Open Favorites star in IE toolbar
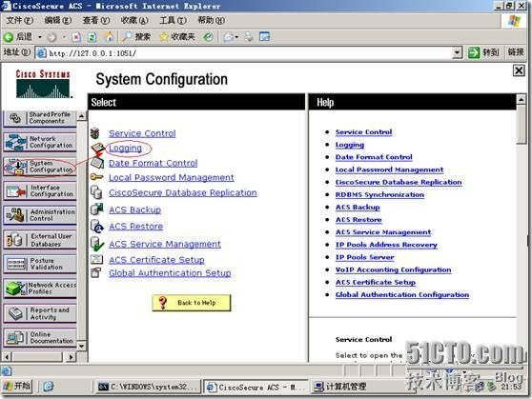This screenshot has width=532, height=399. click(176, 36)
